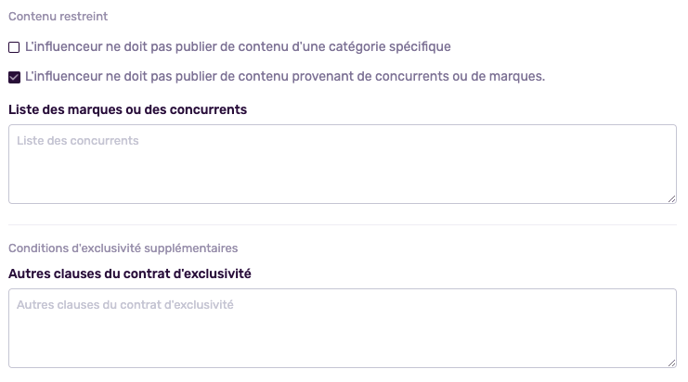Image resolution: width=688 pixels, height=382 pixels.
Task: Select the "Conditions d'exclusivité supplémentaires" section heading
Action: (x=123, y=248)
